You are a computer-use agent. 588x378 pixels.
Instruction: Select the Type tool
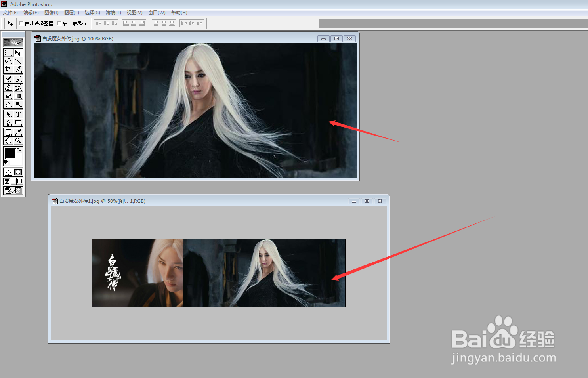click(18, 114)
